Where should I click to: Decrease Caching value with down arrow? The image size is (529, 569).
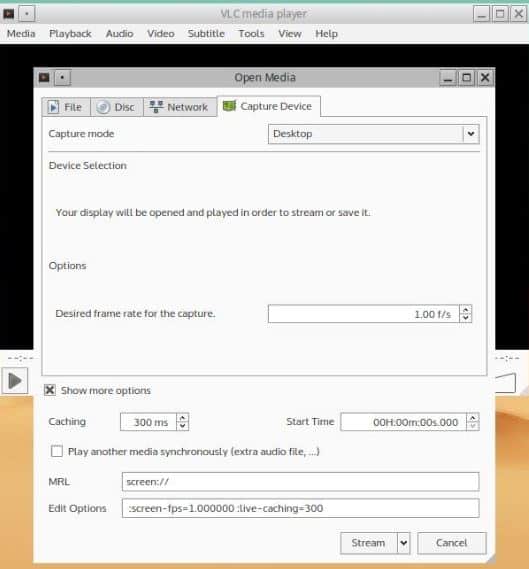point(183,426)
